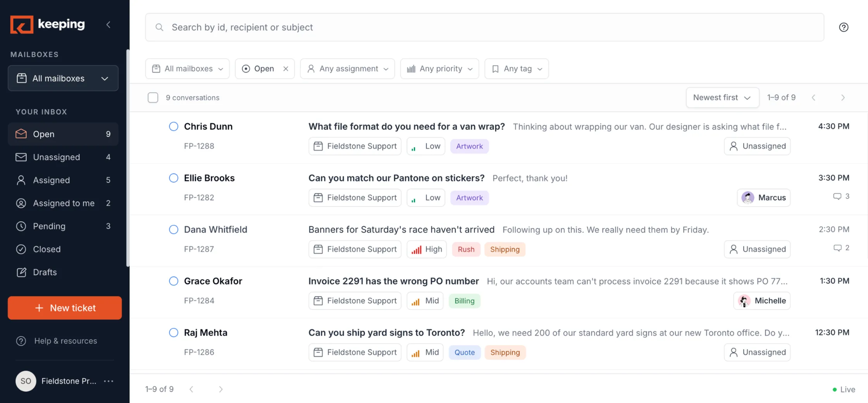Click the Keeping logo icon

tap(22, 24)
